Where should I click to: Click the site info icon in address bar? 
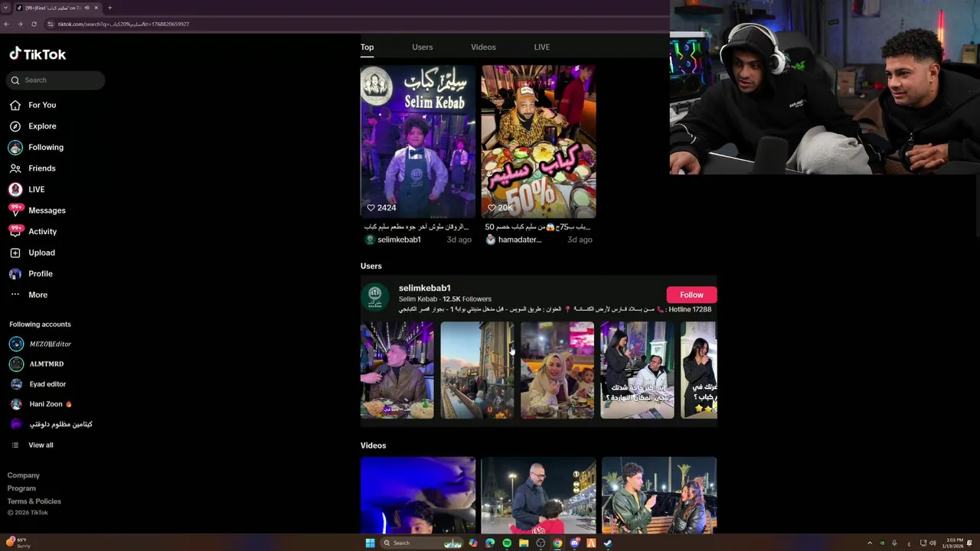coord(51,24)
